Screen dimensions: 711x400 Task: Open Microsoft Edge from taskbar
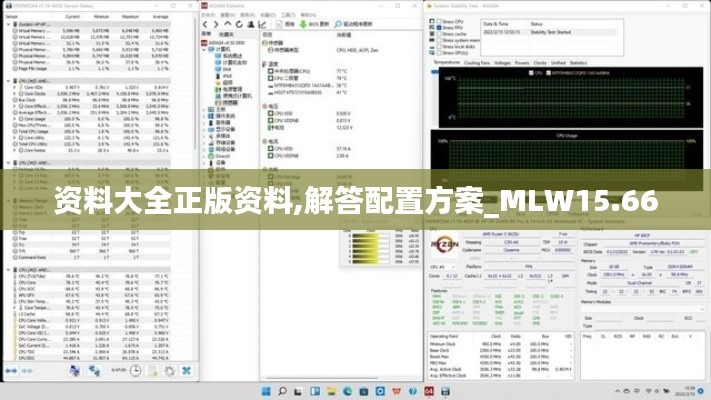(x=347, y=391)
